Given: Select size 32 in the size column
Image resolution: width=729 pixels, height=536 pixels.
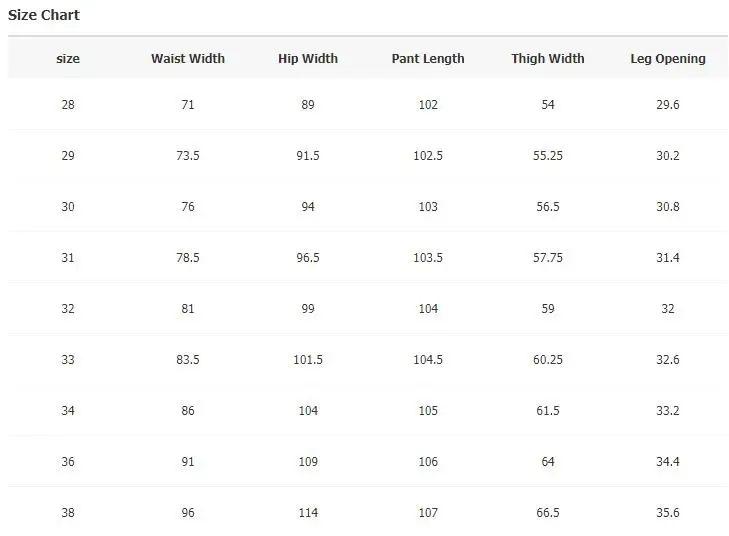Looking at the screenshot, I should (68, 309).
